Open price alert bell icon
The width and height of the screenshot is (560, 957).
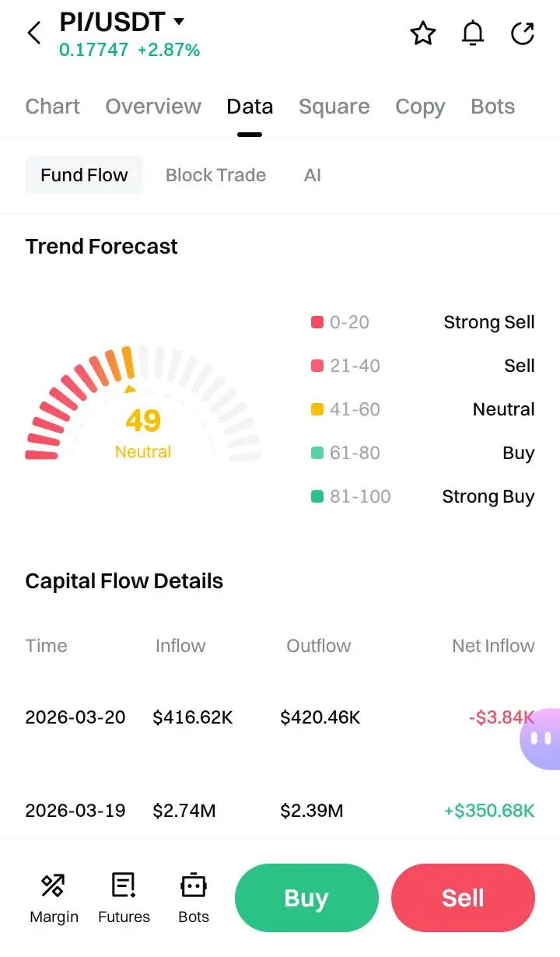click(x=473, y=33)
